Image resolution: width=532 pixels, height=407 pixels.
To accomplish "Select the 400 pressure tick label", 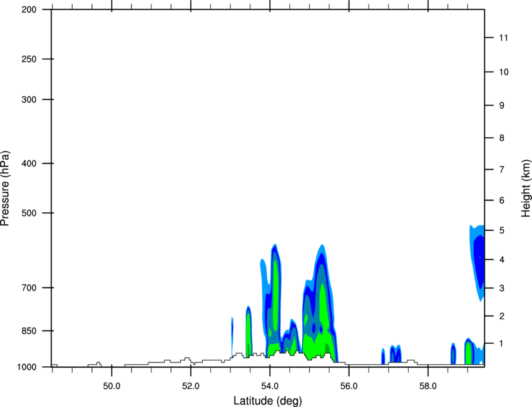I will [x=29, y=163].
